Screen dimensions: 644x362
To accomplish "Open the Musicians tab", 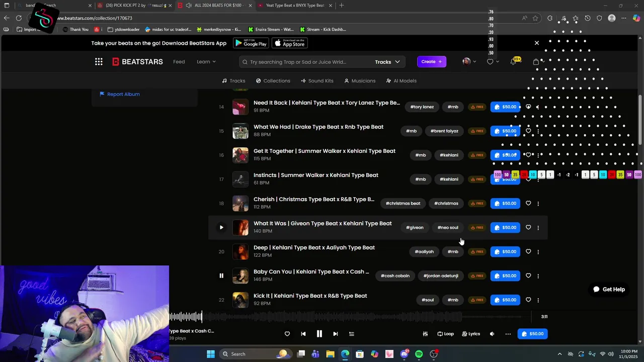I will click(360, 80).
